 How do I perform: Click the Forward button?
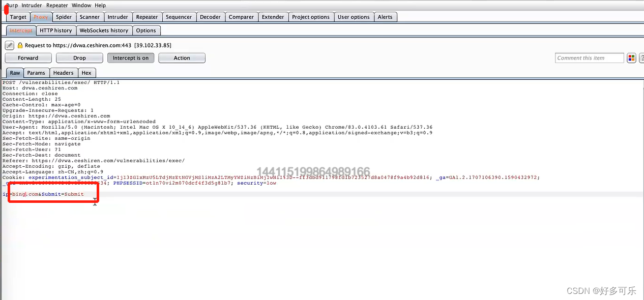(28, 58)
